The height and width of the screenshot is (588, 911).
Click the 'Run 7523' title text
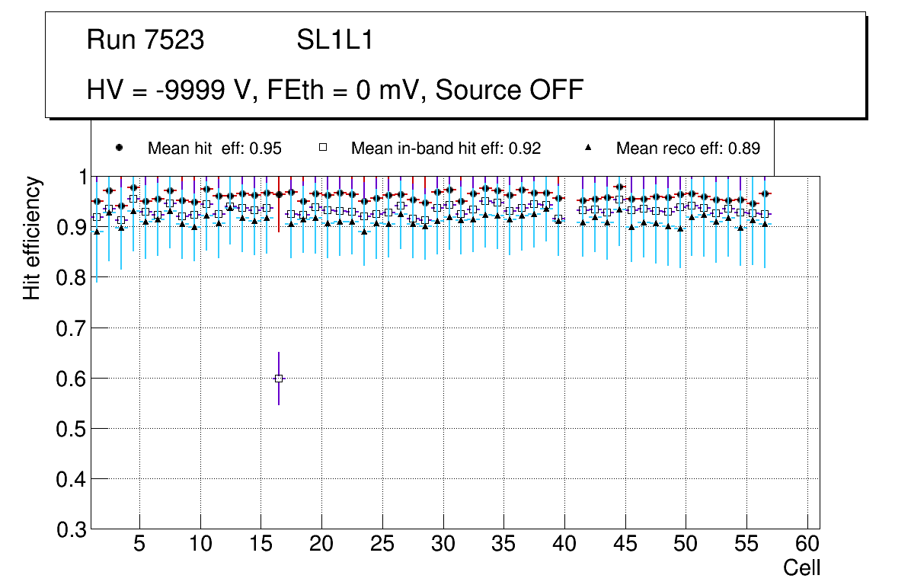click(x=145, y=40)
